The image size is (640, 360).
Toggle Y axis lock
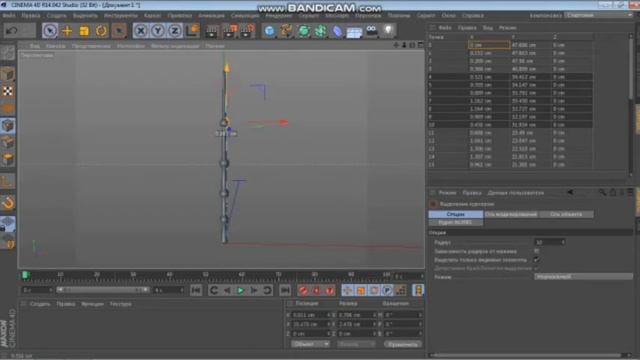pos(158,31)
